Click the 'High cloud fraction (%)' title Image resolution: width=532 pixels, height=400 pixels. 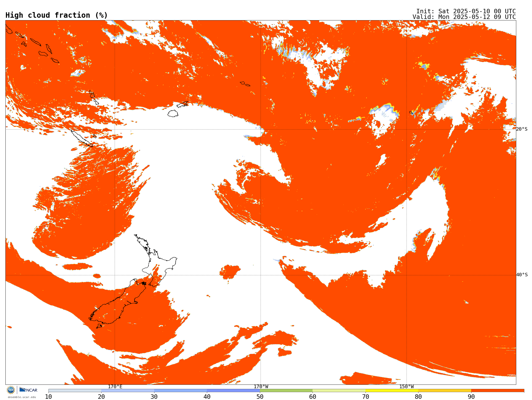[x=56, y=15]
